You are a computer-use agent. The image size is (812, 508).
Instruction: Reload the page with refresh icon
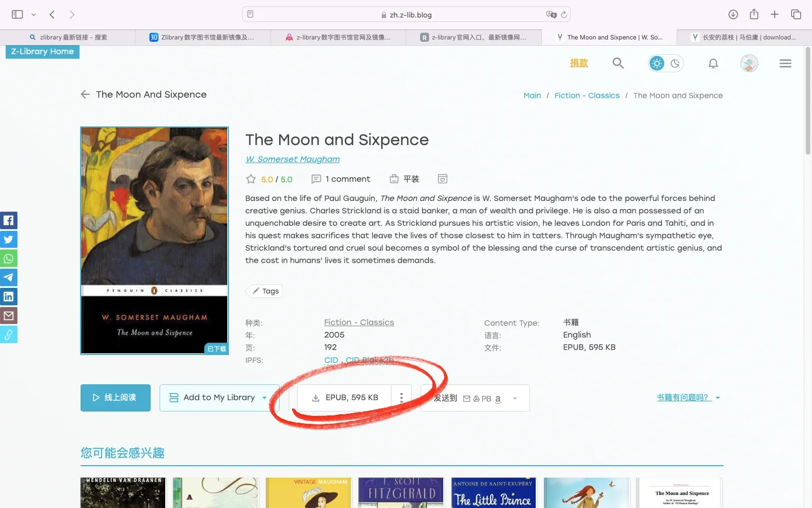click(564, 15)
